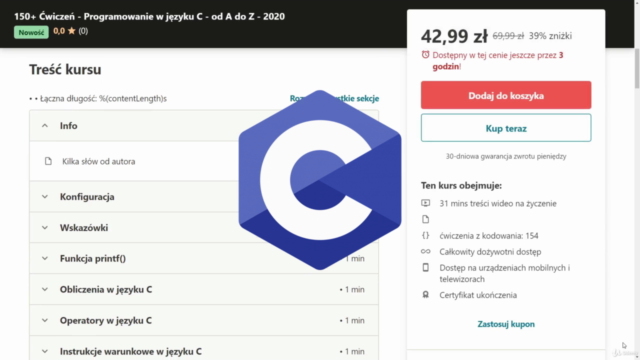Click the Info section title

(69, 126)
